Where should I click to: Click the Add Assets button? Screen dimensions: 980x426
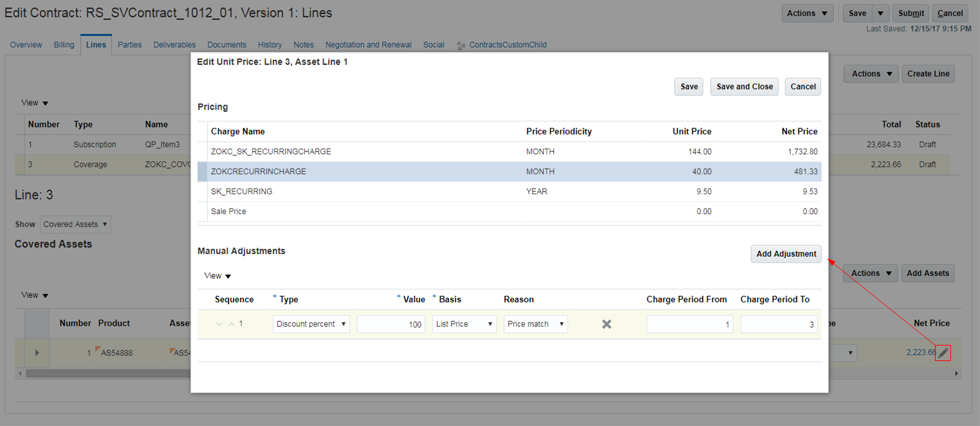[928, 273]
